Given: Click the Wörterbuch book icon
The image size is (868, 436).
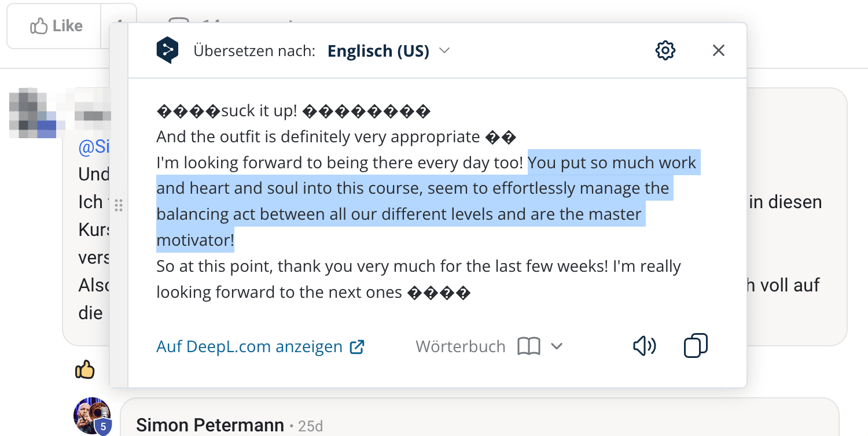Looking at the screenshot, I should point(529,347).
